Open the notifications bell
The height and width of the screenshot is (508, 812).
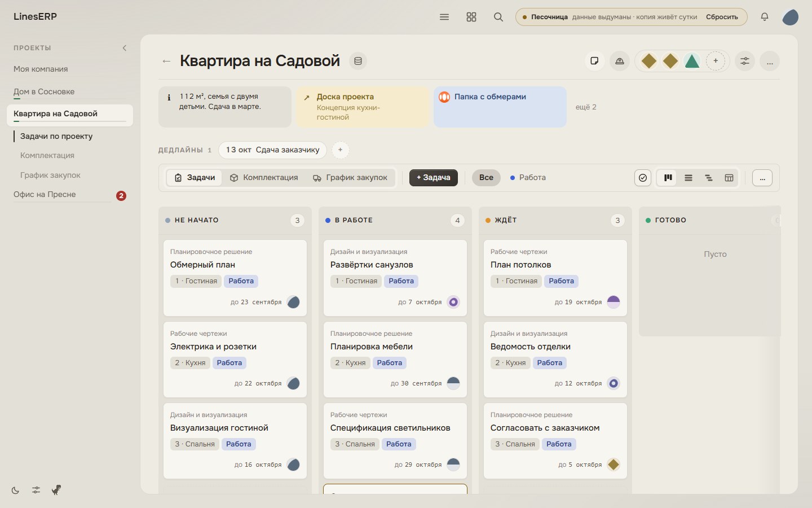coord(765,17)
